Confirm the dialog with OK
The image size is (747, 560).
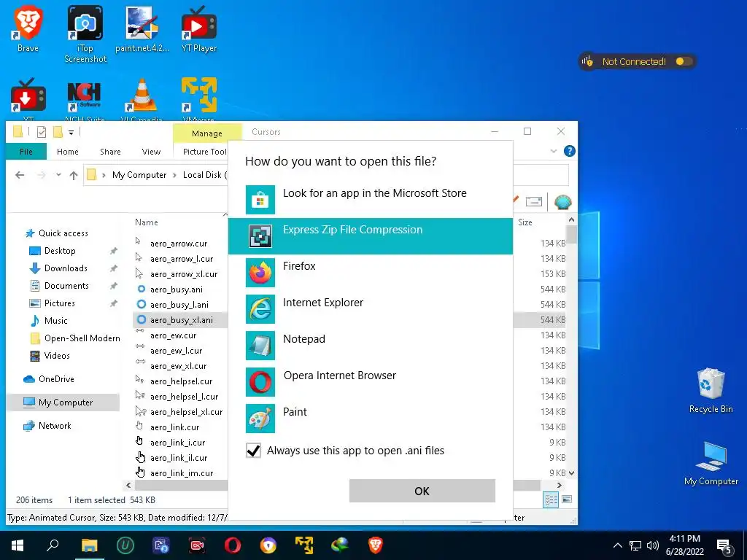[x=422, y=491]
